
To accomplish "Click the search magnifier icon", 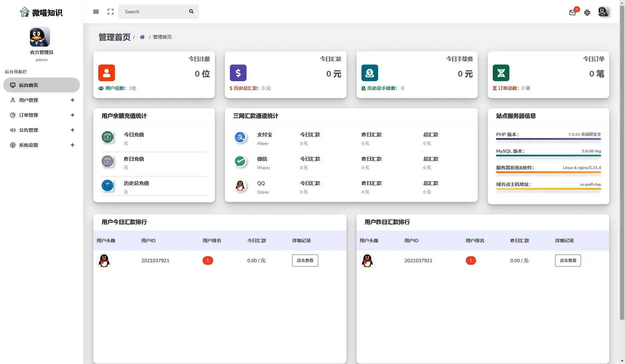I will [x=191, y=12].
